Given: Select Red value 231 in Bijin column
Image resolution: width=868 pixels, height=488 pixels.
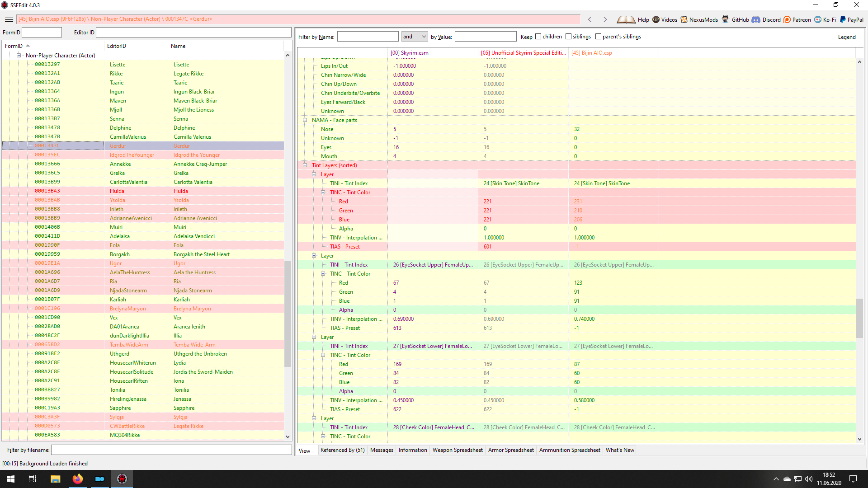Looking at the screenshot, I should (x=613, y=202).
